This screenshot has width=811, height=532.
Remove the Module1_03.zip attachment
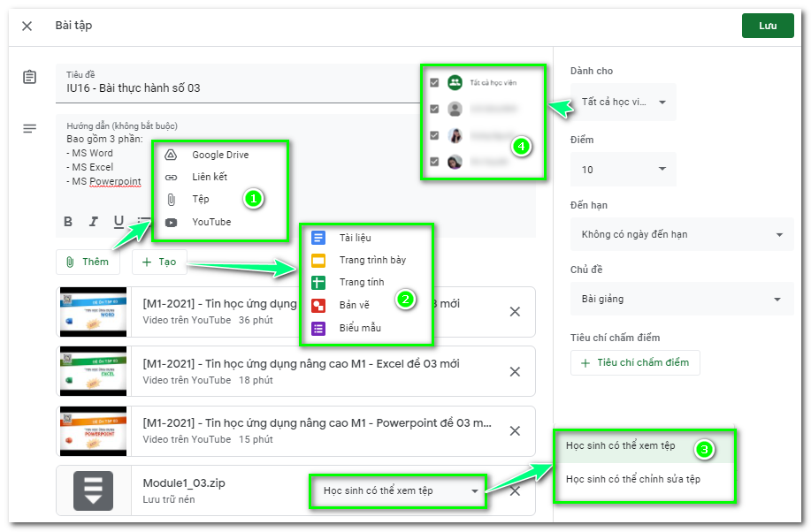(x=515, y=491)
